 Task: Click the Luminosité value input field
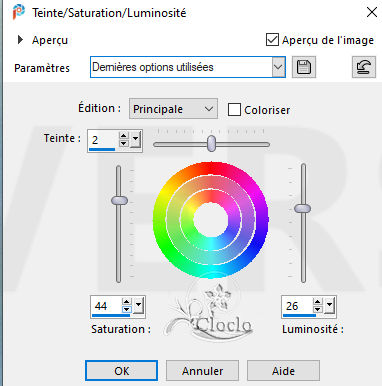coord(298,306)
